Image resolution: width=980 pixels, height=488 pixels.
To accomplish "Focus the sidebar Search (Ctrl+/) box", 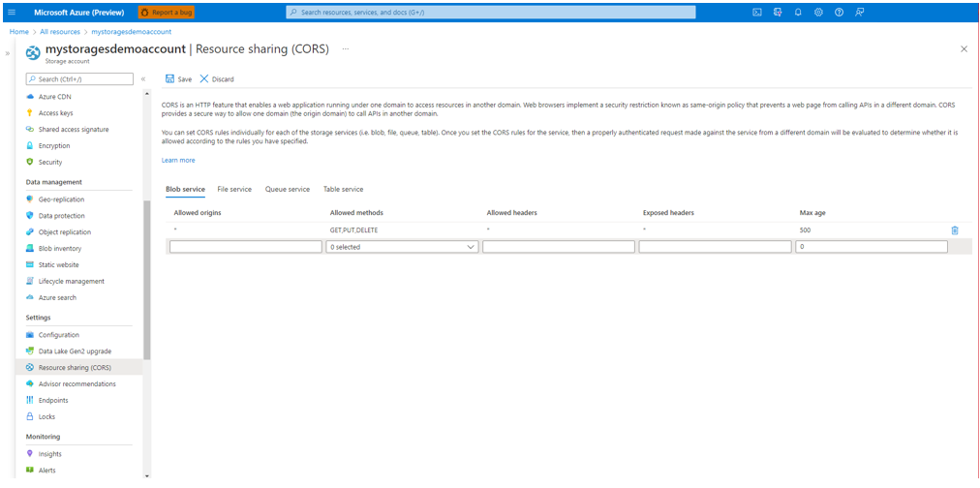I will coord(79,79).
